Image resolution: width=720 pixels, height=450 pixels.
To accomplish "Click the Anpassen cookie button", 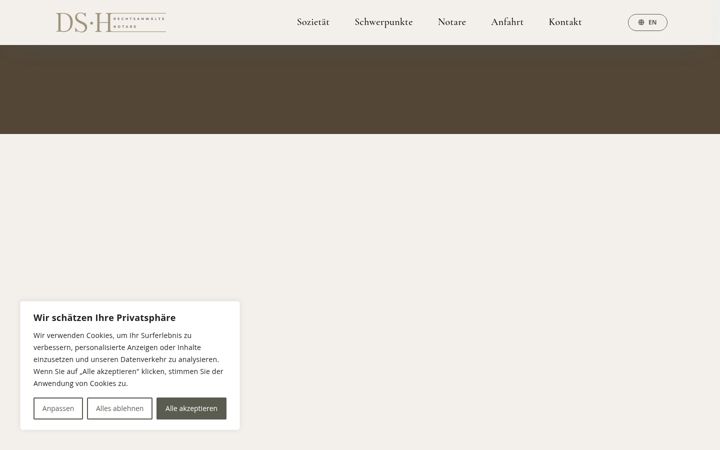I will (x=58, y=408).
